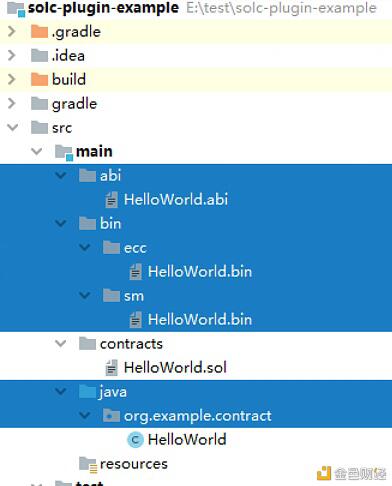
Task: Click the file icon of HelloWorld.bin under sm
Action: coord(136,320)
